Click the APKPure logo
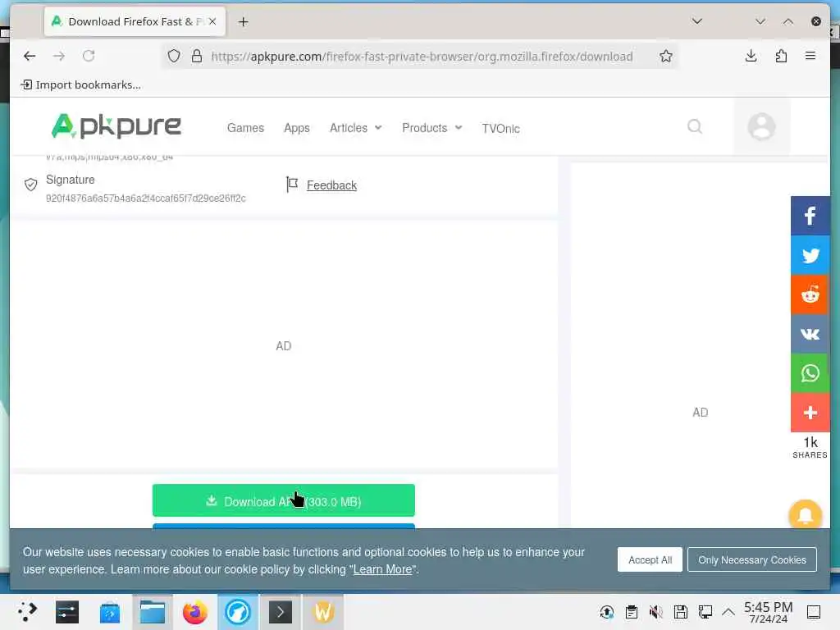 [116, 127]
